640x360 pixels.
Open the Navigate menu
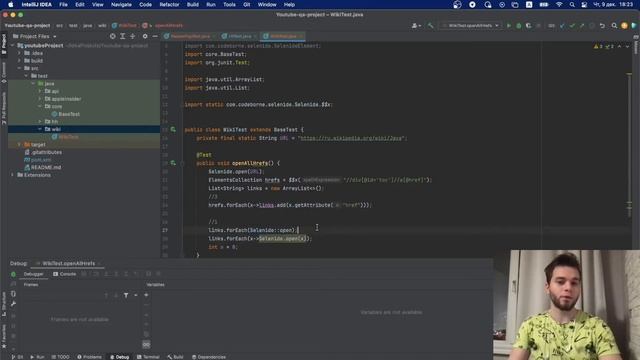(x=121, y=4)
